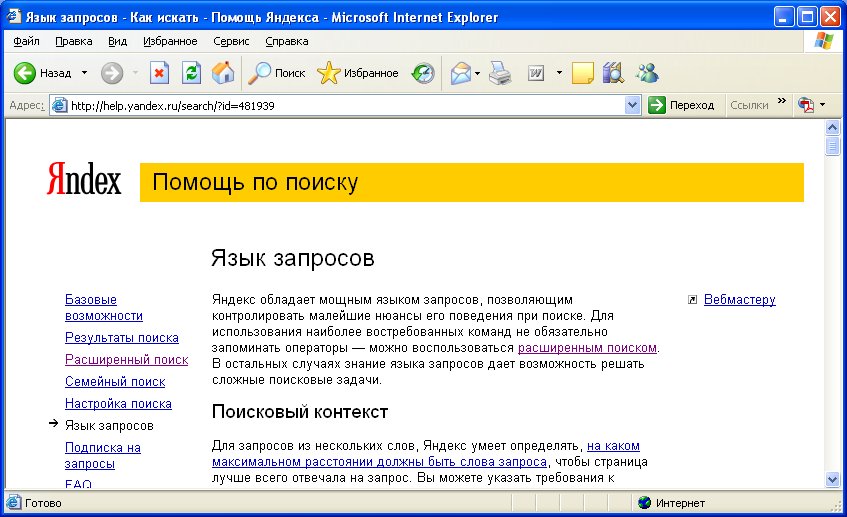
Task: Click the Поисковый контекст heading
Action: [x=300, y=412]
